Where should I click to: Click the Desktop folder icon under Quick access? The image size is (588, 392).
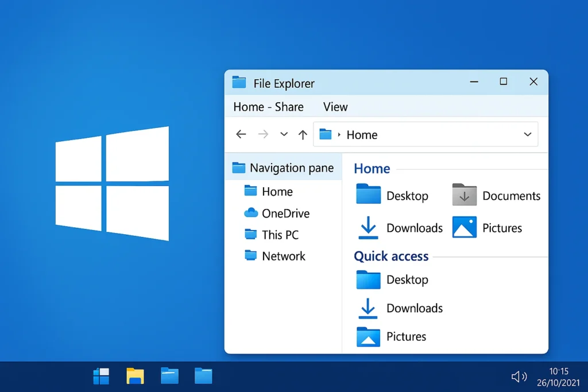pyautogui.click(x=368, y=280)
